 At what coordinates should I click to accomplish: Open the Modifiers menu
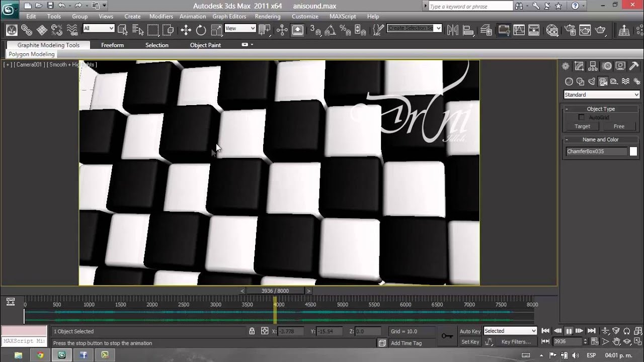click(x=161, y=17)
